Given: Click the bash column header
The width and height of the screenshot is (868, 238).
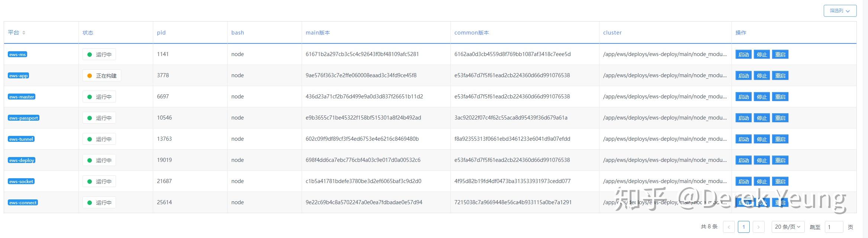Looking at the screenshot, I should [238, 33].
